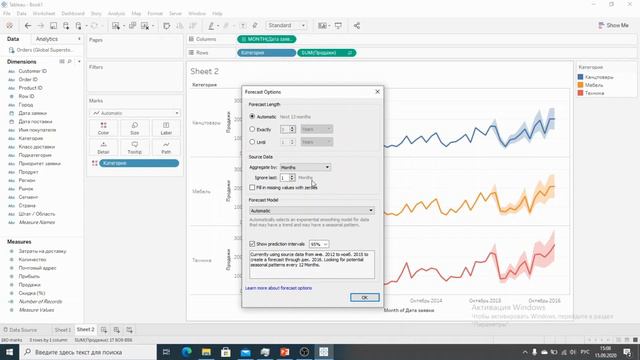The image size is (640, 360).
Task: Click the blue swatch in category legend
Action: coord(580,77)
